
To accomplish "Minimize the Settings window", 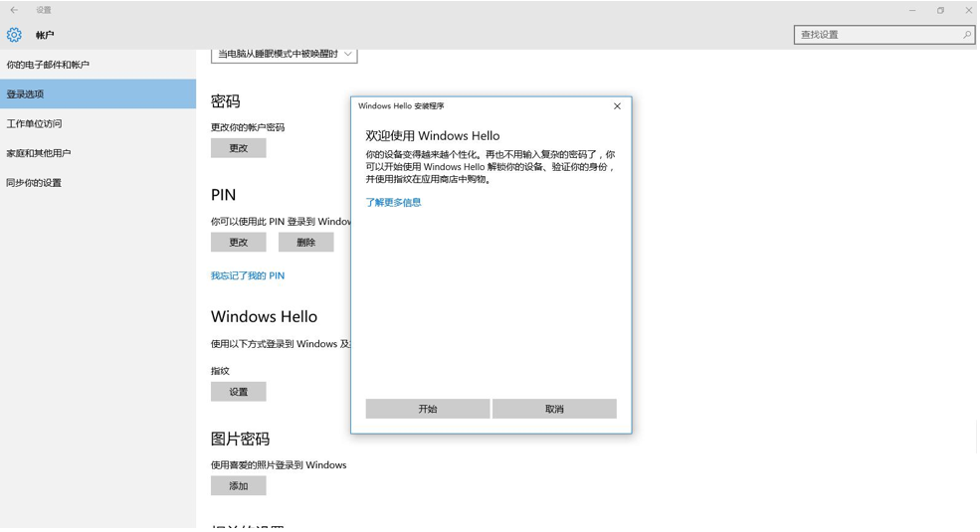I will 911,10.
